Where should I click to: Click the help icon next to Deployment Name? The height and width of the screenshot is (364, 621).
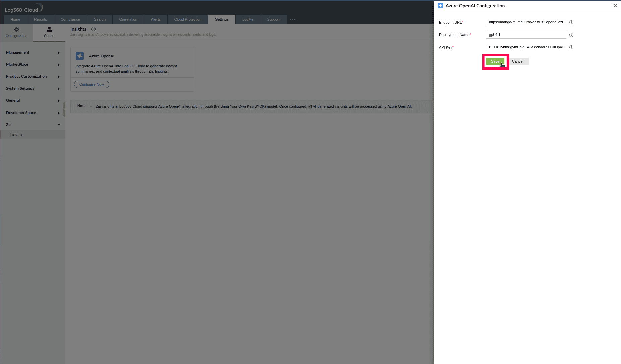(571, 35)
